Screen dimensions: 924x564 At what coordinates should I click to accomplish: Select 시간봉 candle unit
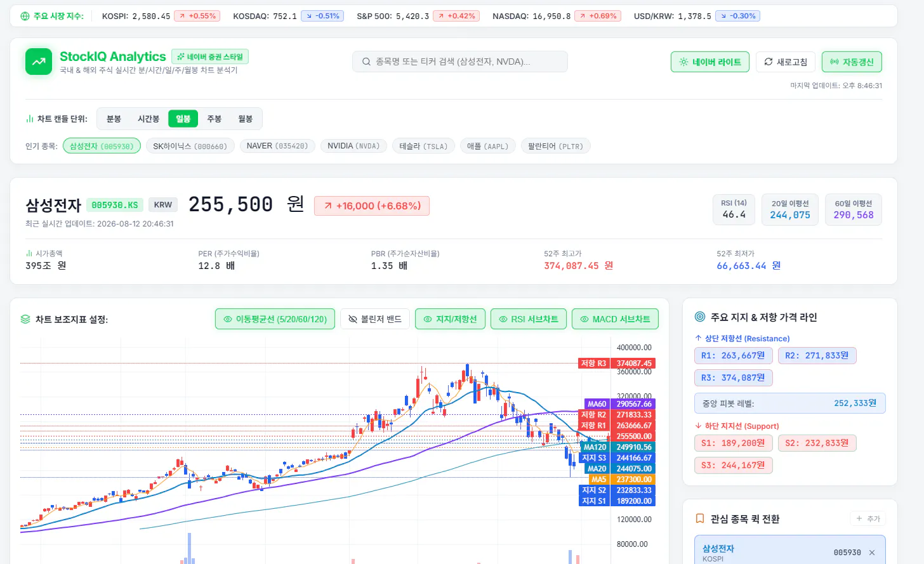pyautogui.click(x=148, y=119)
